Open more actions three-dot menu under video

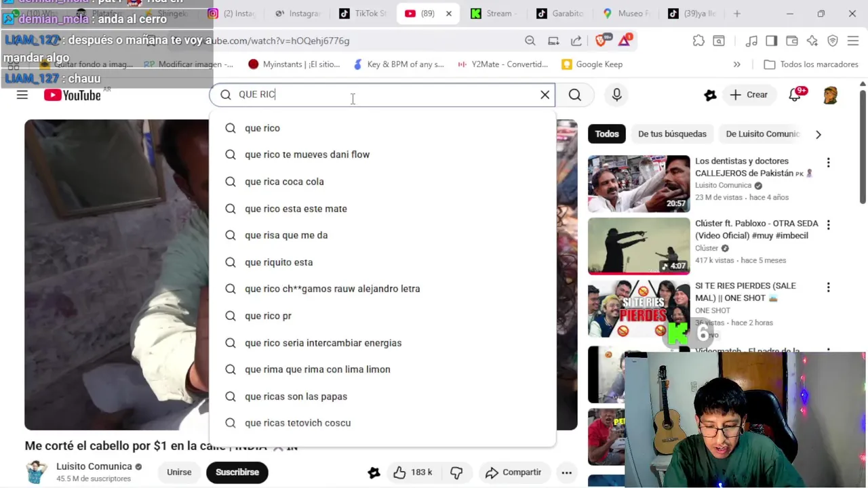(566, 472)
